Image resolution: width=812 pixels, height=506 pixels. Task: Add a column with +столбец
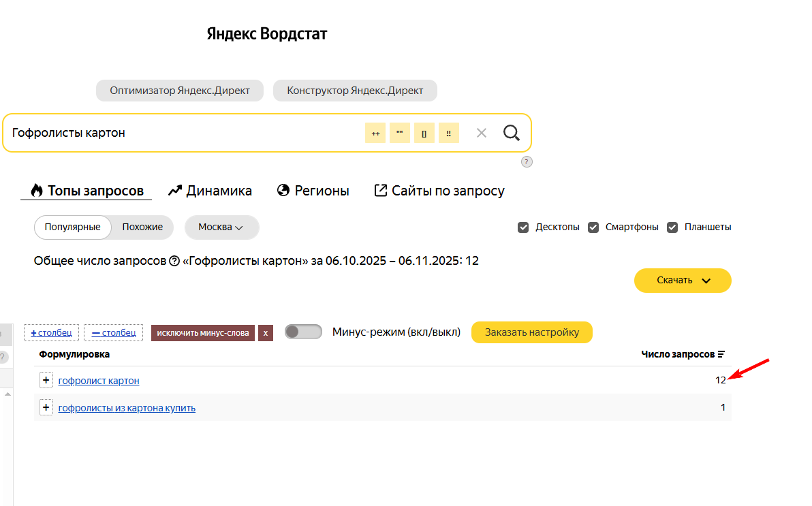coord(51,332)
